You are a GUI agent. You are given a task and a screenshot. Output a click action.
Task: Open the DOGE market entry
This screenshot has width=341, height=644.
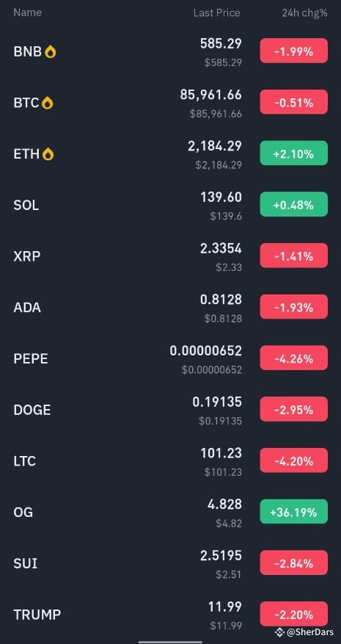[x=170, y=410]
